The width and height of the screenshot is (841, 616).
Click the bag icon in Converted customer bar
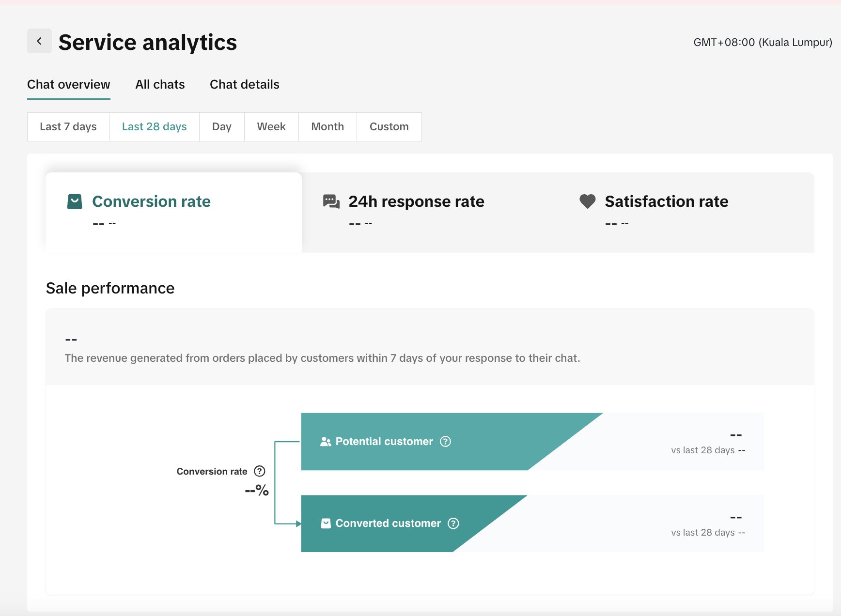[x=326, y=524]
